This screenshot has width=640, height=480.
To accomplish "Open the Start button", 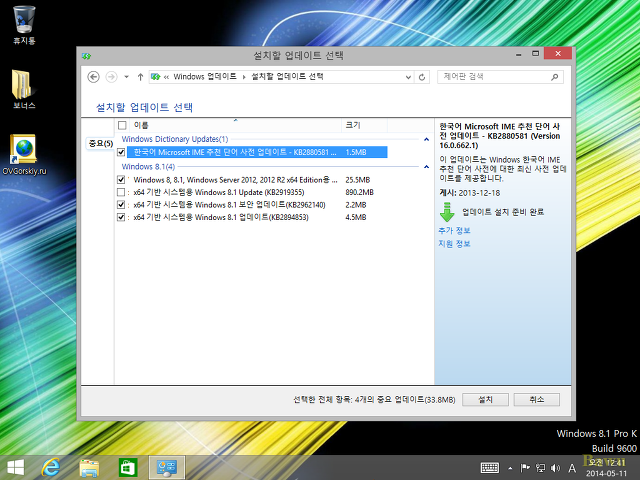I will pyautogui.click(x=15, y=468).
